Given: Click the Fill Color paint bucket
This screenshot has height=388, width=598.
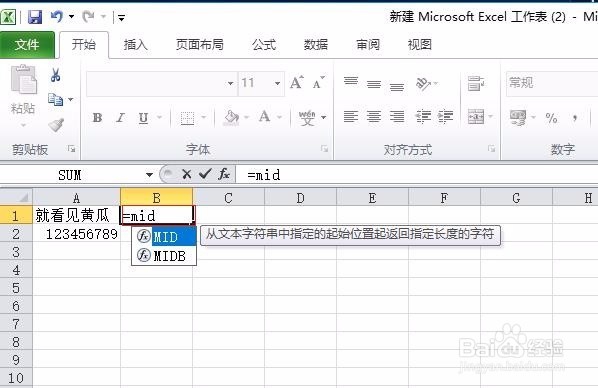Looking at the screenshot, I should click(231, 118).
